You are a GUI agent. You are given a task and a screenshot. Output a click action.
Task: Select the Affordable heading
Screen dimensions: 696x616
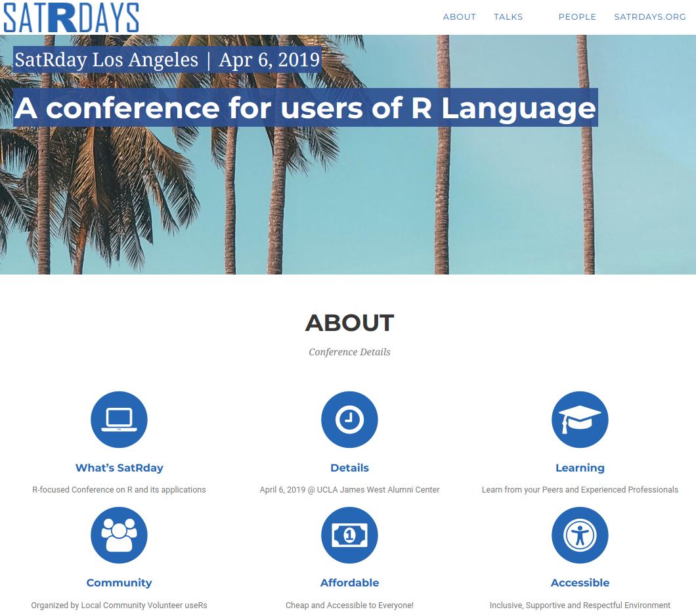coord(349,583)
